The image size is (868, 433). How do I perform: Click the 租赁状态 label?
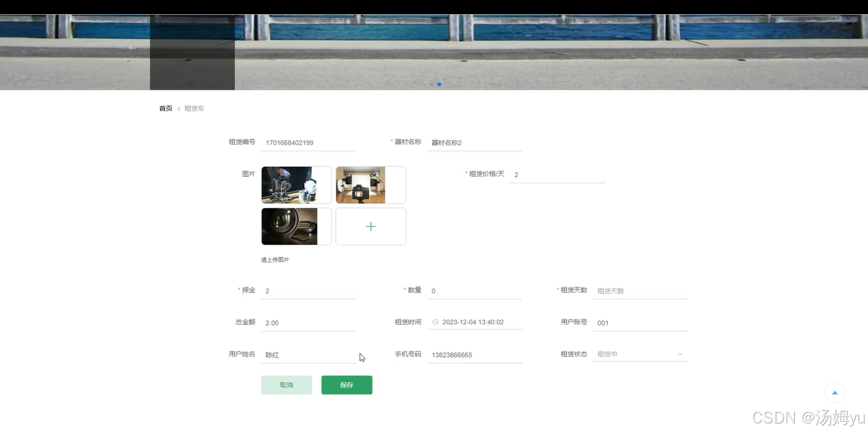pyautogui.click(x=574, y=354)
